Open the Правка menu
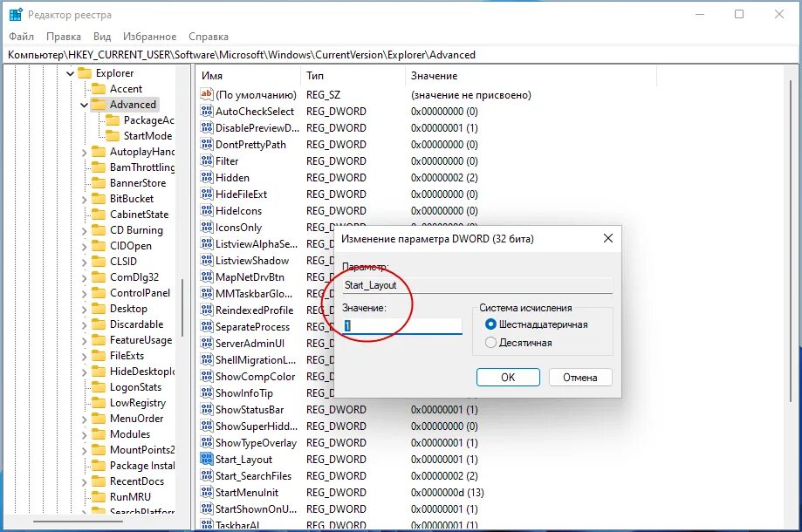The image size is (802, 532). point(64,37)
